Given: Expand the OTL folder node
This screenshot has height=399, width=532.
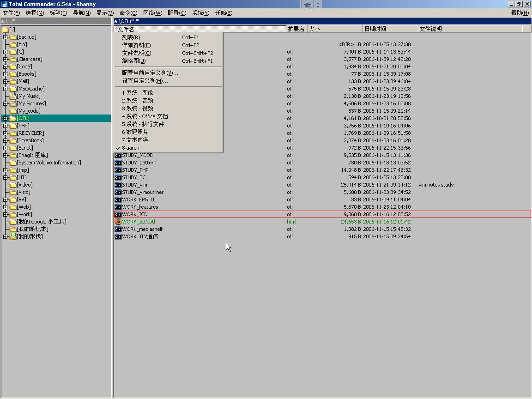Looking at the screenshot, I should point(6,118).
